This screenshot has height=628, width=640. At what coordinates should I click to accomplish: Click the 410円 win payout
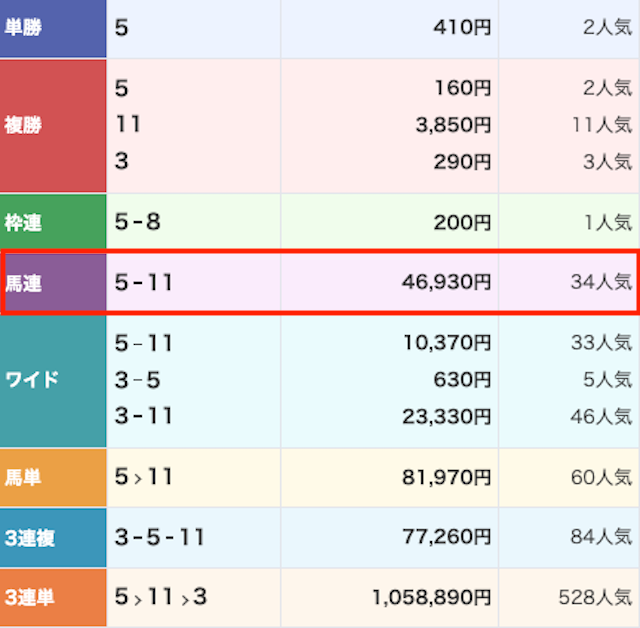pyautogui.click(x=462, y=28)
